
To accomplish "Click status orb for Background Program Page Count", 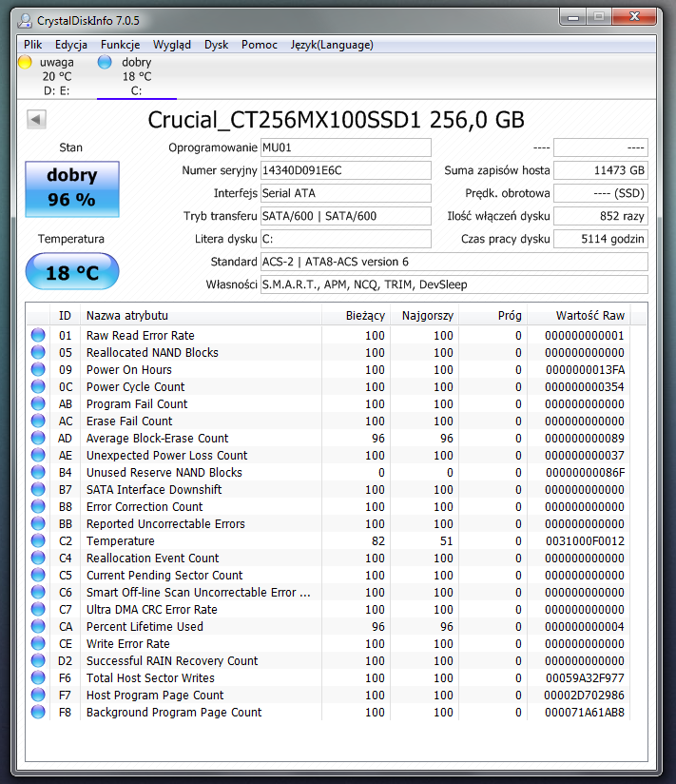I will 38,712.
